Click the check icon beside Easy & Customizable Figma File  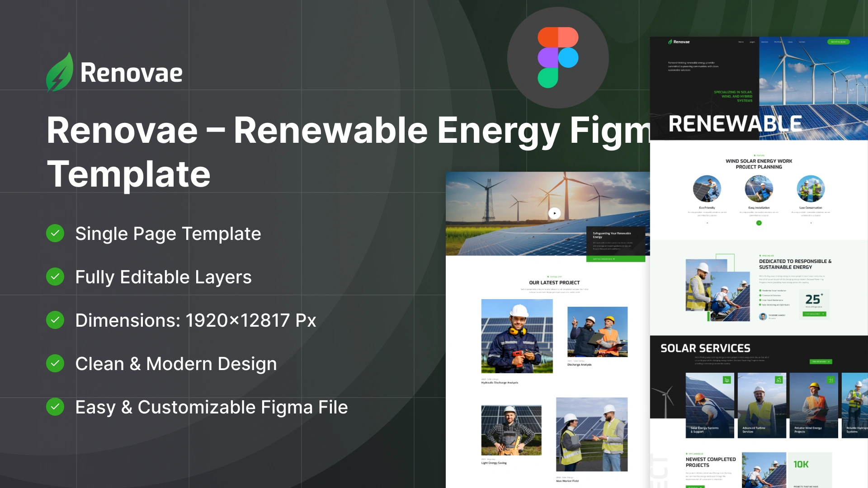pos(55,407)
